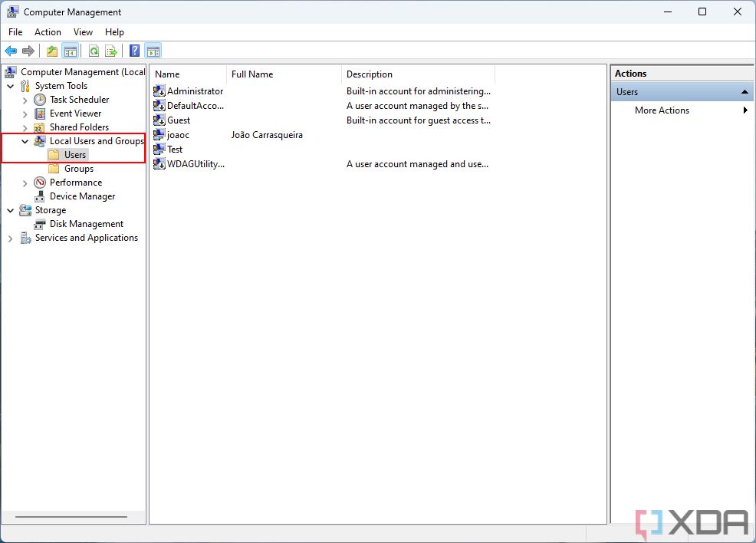The height and width of the screenshot is (543, 756).
Task: Click the Forward arrow toolbar icon
Action: 28,51
